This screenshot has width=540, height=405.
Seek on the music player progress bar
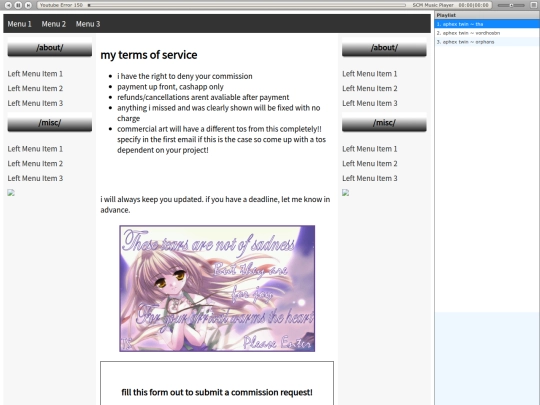click(247, 5)
